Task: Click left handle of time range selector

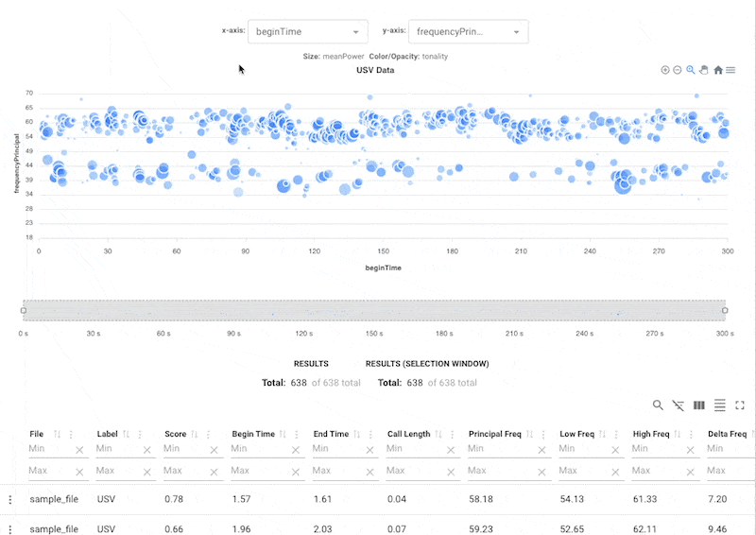Action: [x=23, y=310]
